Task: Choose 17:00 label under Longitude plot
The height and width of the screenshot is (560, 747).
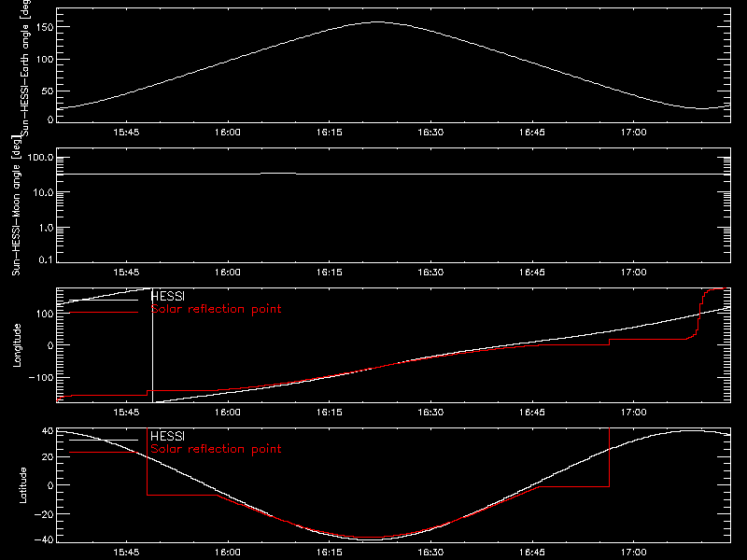Action: coord(634,413)
